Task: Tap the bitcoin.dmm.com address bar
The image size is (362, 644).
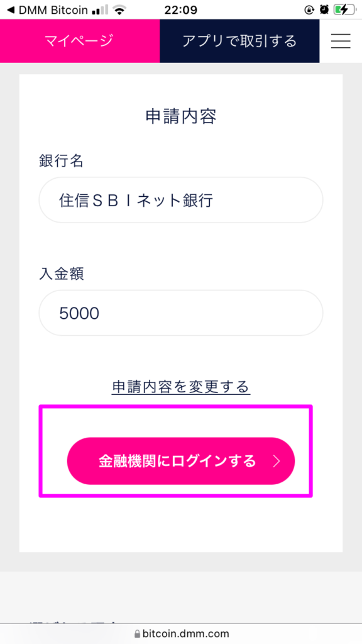Action: pyautogui.click(x=181, y=633)
